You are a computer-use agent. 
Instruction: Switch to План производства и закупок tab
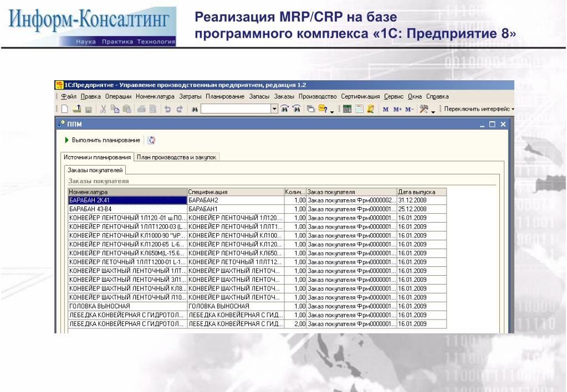pyautogui.click(x=176, y=157)
